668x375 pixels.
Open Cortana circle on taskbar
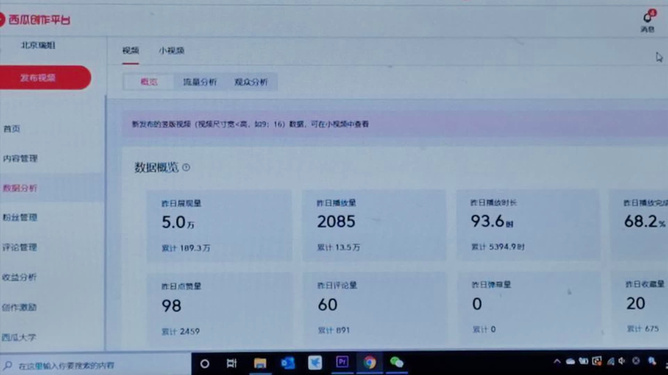(x=204, y=363)
